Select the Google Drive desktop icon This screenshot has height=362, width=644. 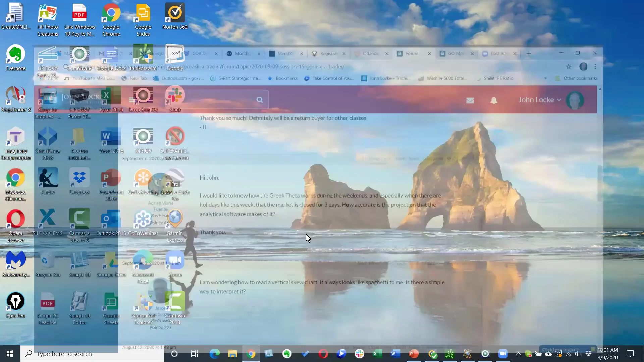tap(111, 264)
